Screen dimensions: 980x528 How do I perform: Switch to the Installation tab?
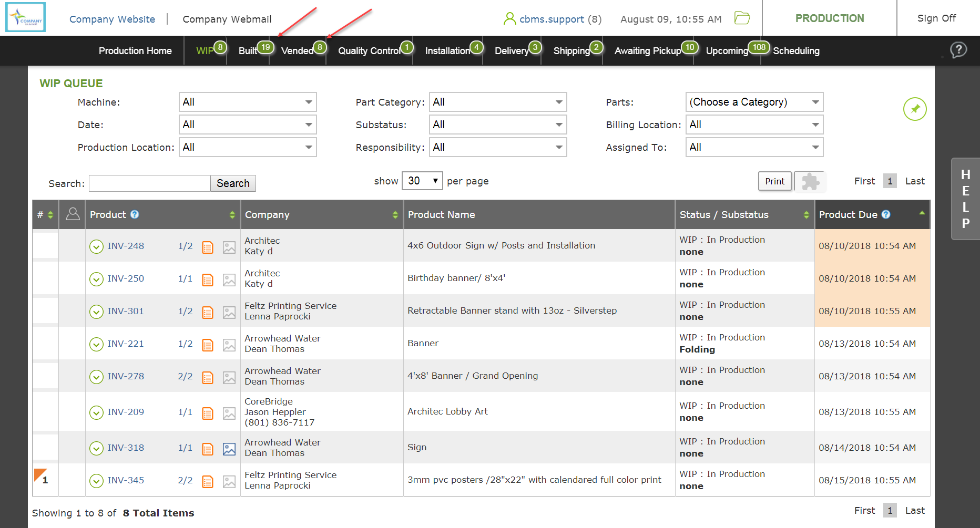(448, 51)
